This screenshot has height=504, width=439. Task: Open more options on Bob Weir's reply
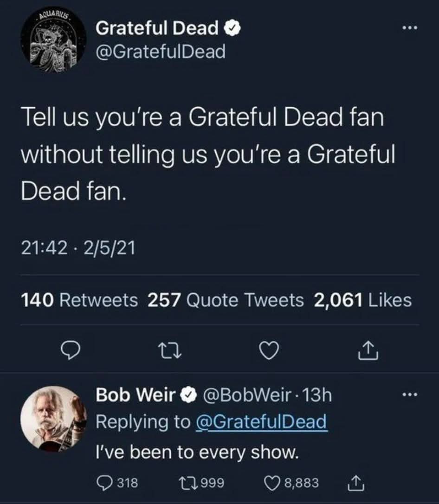coord(411,396)
